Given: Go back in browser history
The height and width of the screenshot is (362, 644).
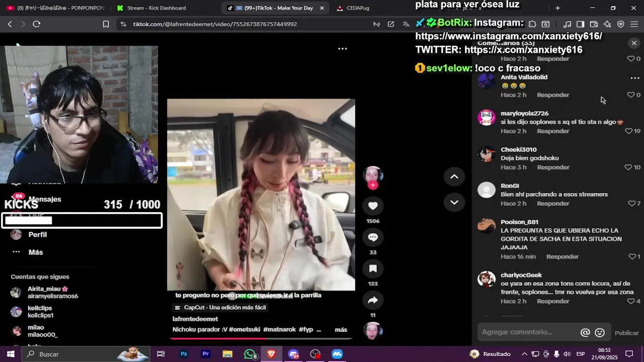Looking at the screenshot, I should 10,24.
